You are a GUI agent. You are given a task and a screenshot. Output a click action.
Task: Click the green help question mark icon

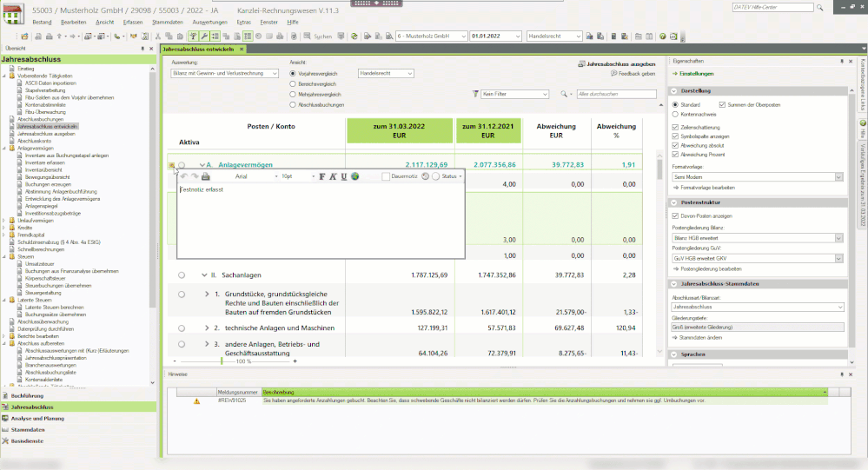pyautogui.click(x=663, y=36)
